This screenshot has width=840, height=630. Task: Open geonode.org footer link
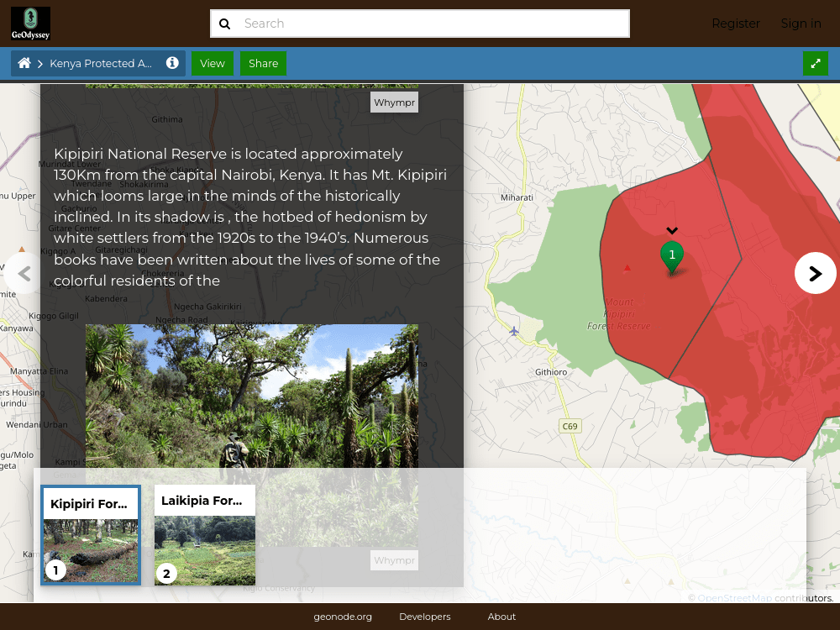coord(343,617)
